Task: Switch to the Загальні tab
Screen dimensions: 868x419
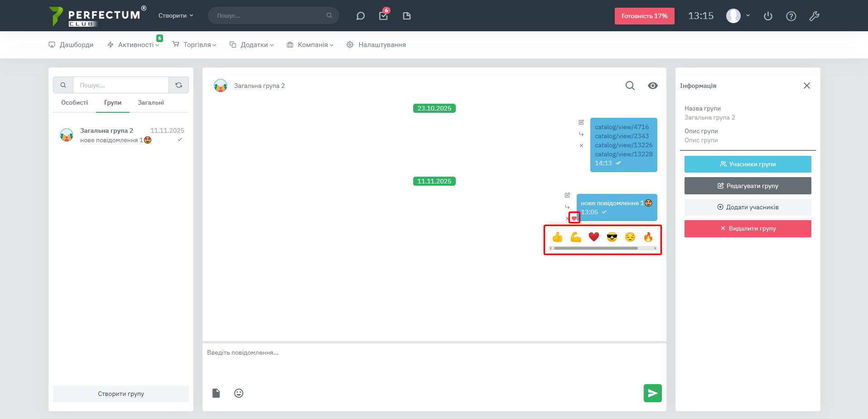Action: (x=151, y=103)
